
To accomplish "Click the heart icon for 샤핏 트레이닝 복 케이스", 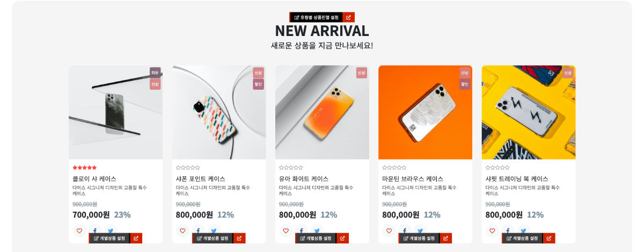I will pos(492,231).
